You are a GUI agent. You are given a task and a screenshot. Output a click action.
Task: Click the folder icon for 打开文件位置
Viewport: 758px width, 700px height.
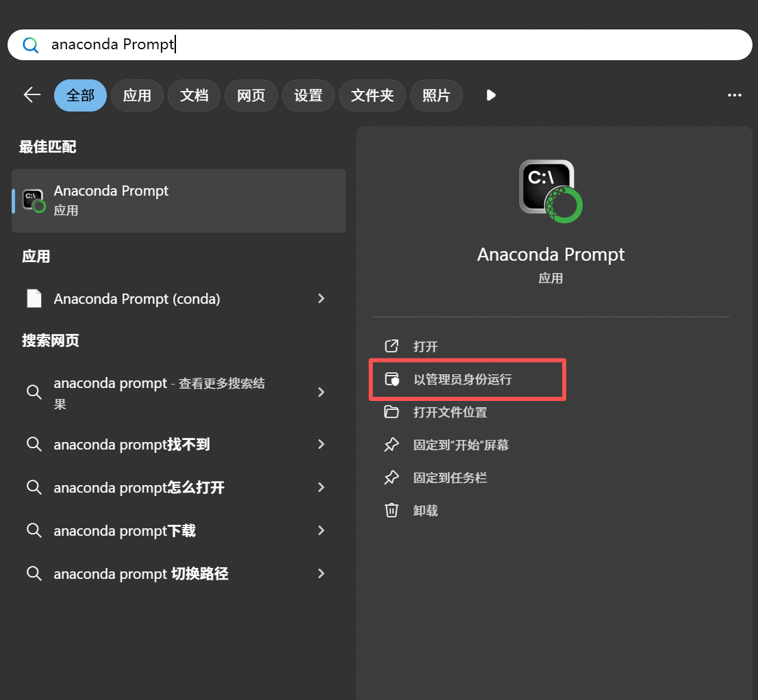(392, 412)
